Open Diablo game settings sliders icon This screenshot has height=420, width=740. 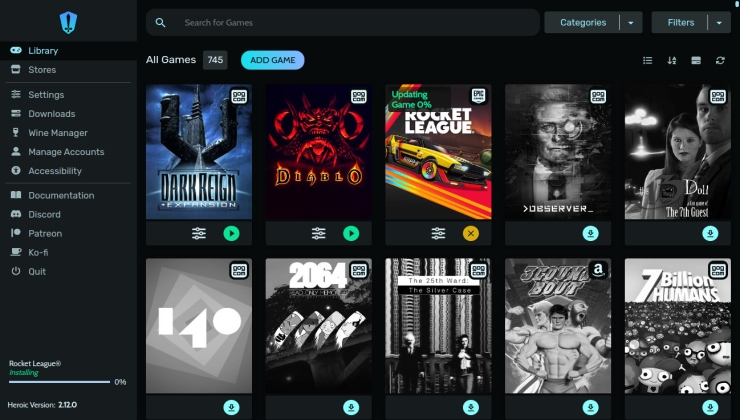click(318, 233)
